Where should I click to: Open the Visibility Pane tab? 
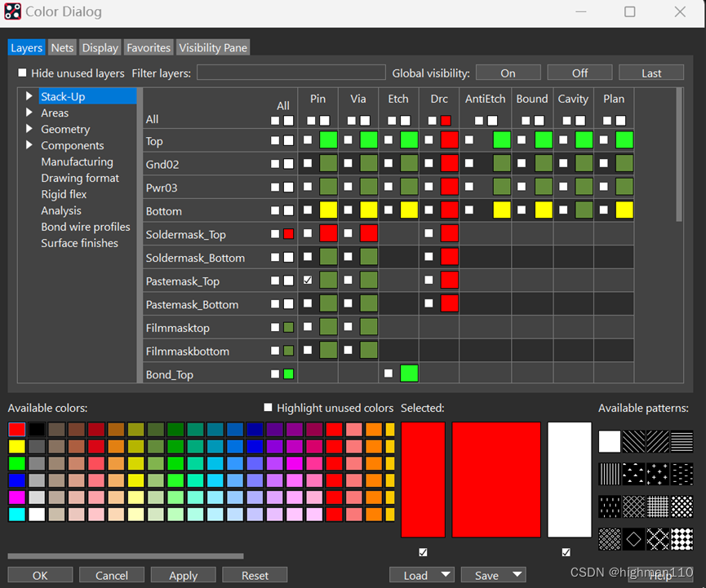point(212,48)
